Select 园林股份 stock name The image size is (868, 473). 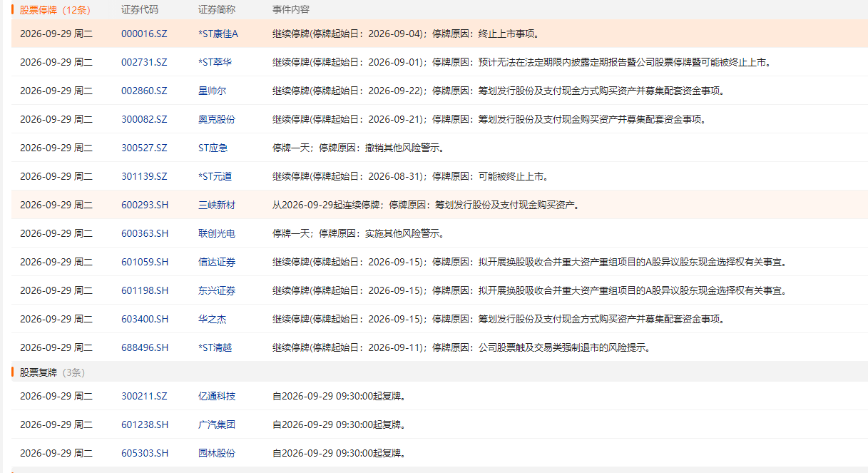(x=217, y=453)
